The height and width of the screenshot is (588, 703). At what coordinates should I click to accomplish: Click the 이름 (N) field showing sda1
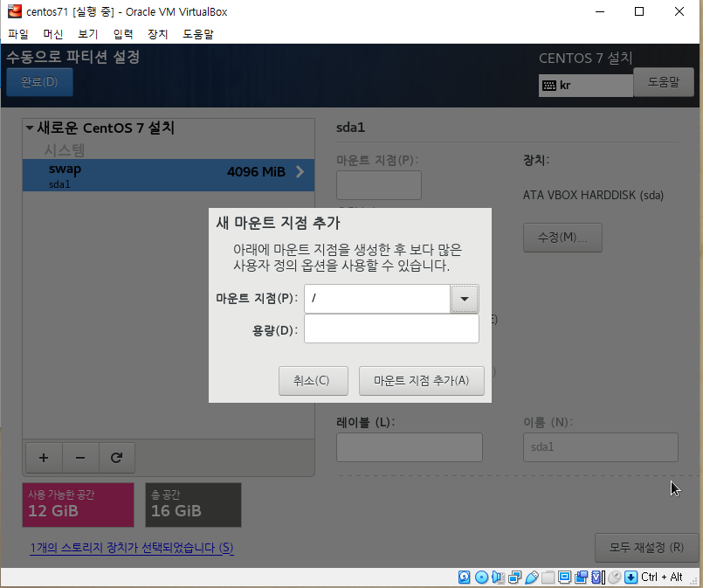(600, 447)
